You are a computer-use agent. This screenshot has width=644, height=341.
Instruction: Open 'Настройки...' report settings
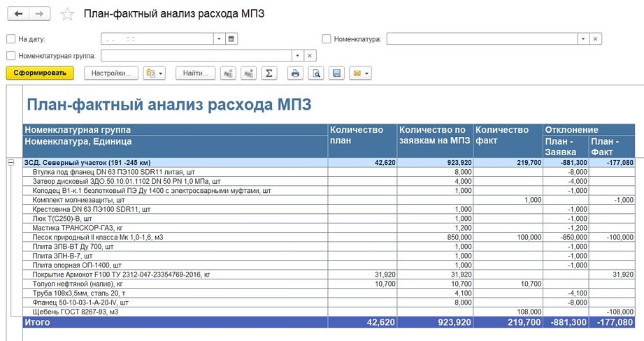click(x=111, y=73)
